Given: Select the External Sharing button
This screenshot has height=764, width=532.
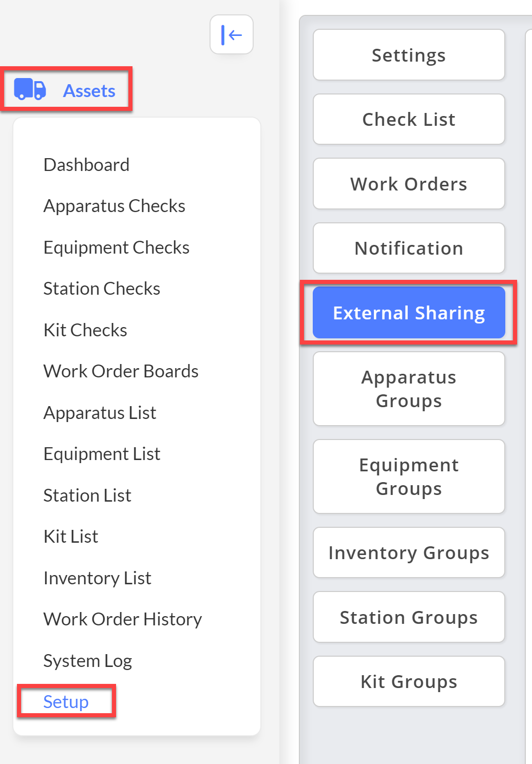Looking at the screenshot, I should point(409,313).
